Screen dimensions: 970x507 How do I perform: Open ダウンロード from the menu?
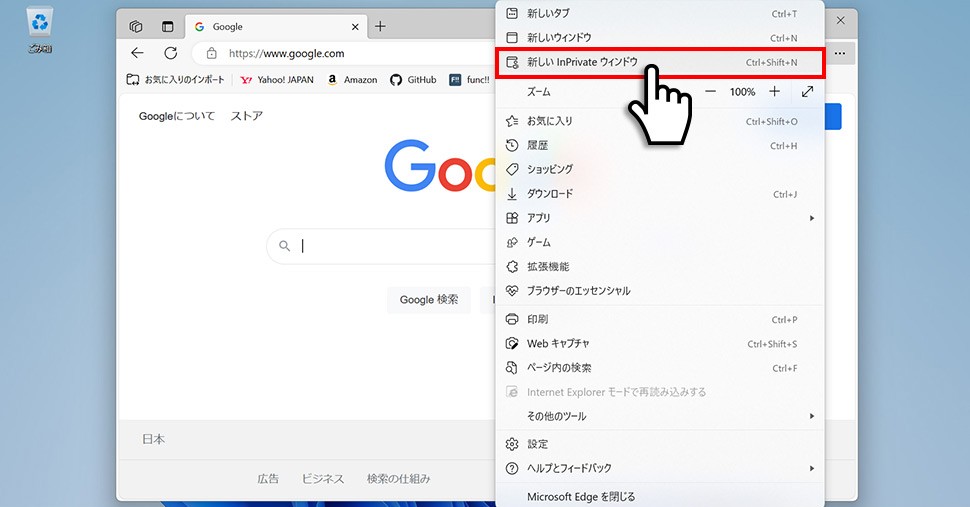[660, 194]
